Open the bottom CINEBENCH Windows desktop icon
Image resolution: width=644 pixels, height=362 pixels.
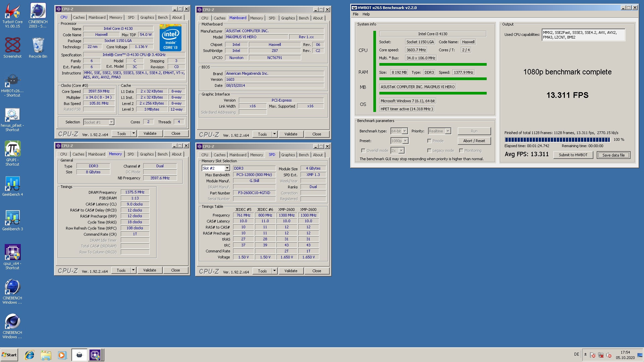12,326
